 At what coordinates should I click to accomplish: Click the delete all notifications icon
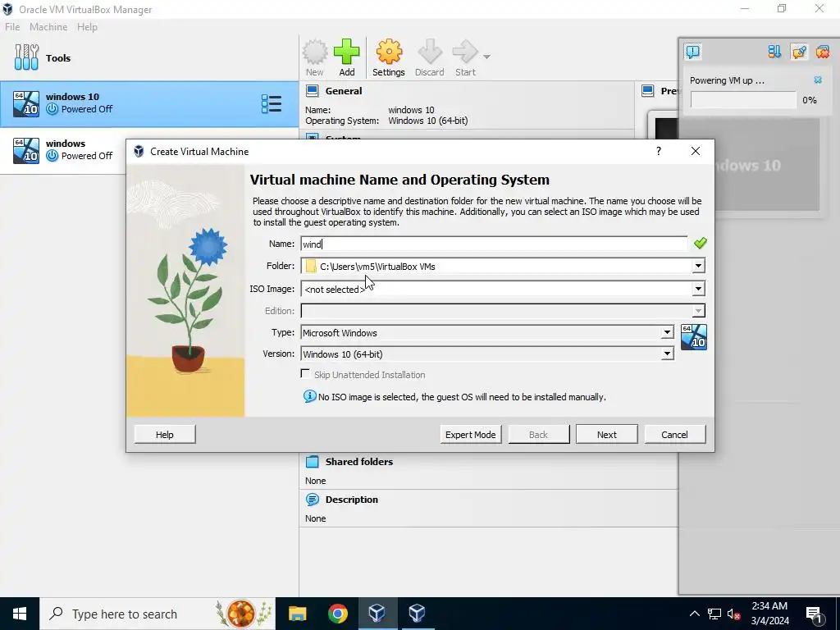[822, 52]
